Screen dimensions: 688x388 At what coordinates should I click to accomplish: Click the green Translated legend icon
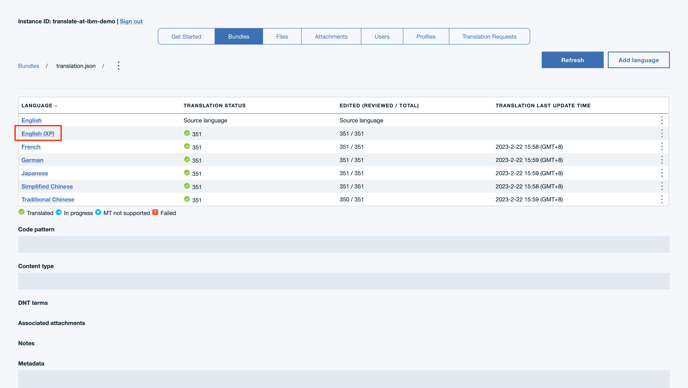22,212
